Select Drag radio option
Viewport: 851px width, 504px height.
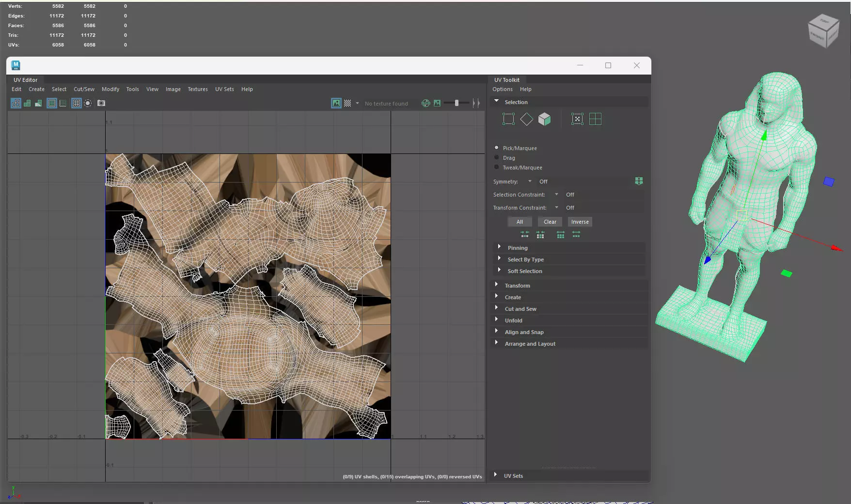pos(496,157)
